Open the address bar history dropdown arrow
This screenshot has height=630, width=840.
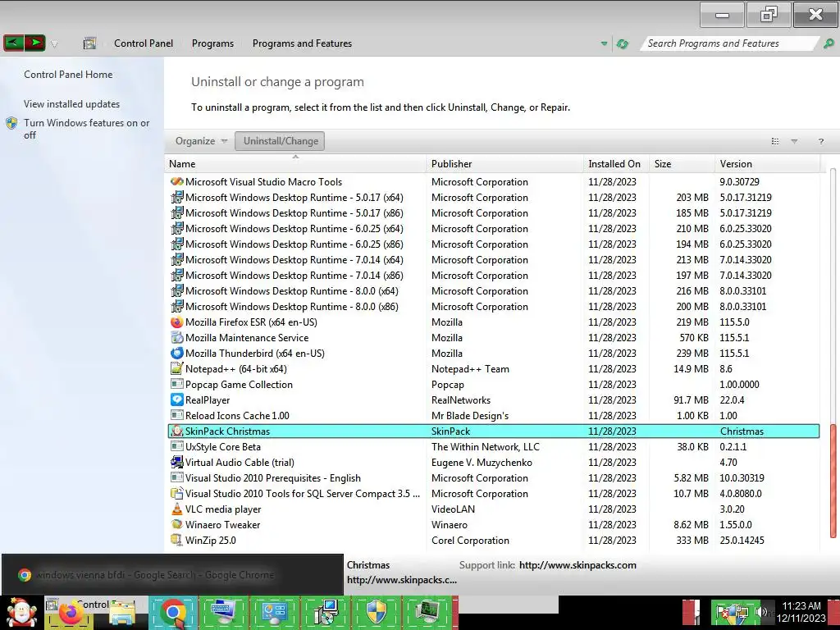[x=605, y=43]
